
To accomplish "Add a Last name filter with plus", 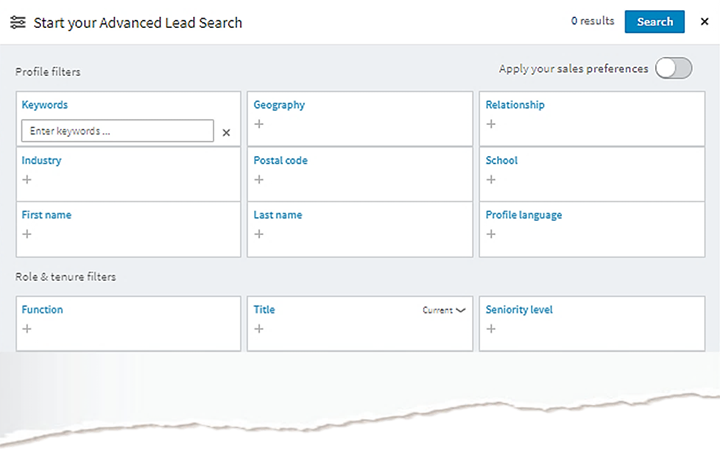I will (x=259, y=234).
